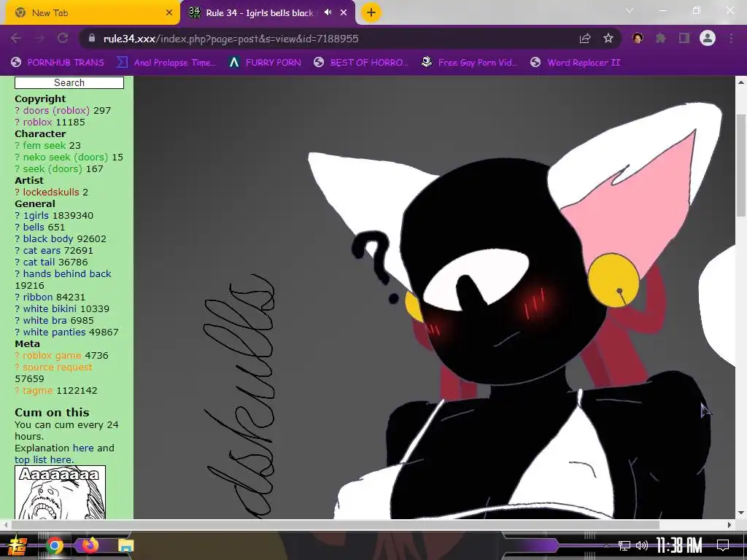Viewport: 747px width, 560px height.
Task: Click the scroll down arrow
Action: [741, 513]
